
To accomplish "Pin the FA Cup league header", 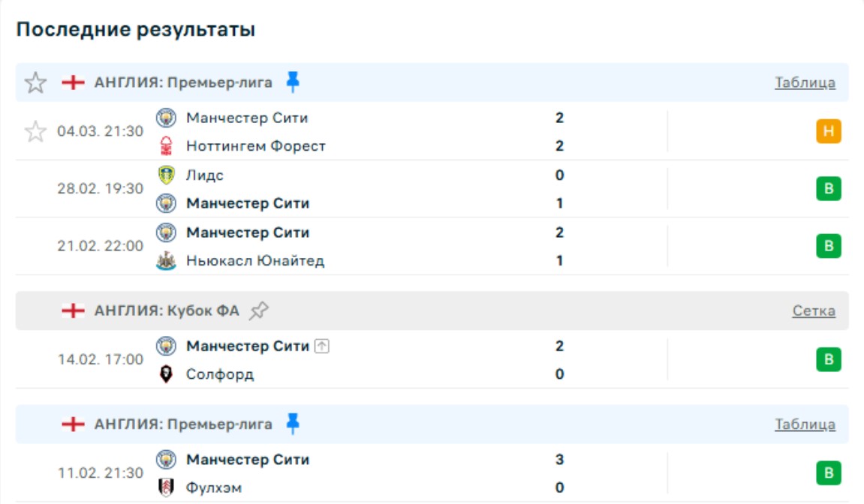I will (259, 310).
